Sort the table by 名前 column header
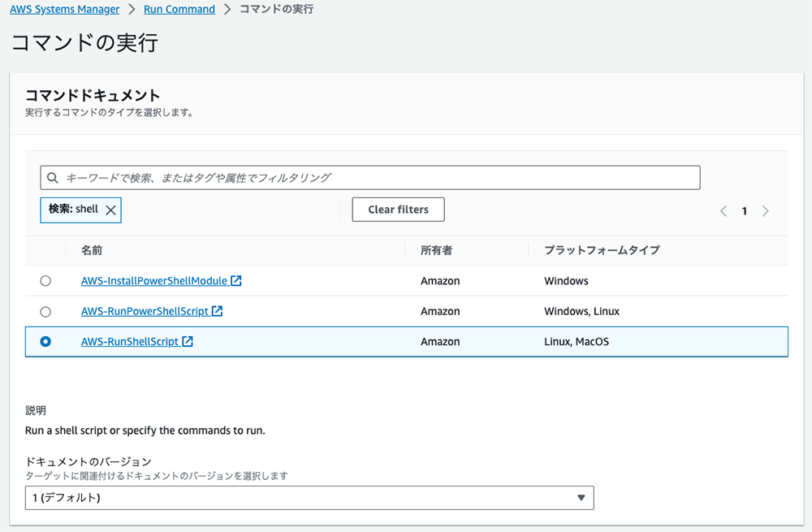 click(x=92, y=250)
